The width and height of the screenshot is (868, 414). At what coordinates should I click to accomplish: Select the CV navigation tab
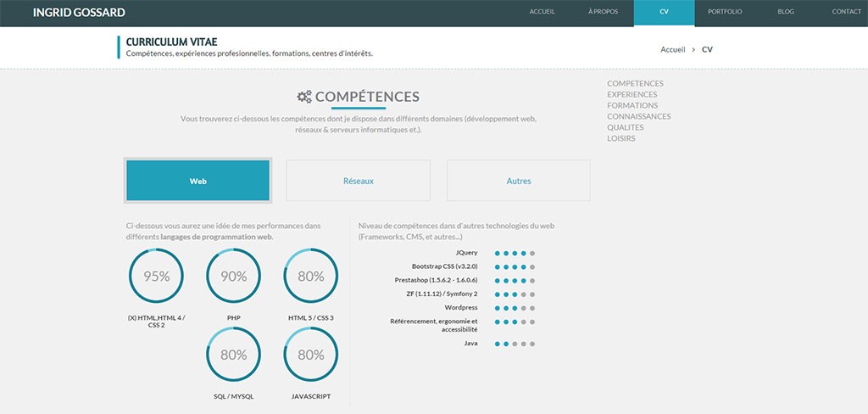664,13
